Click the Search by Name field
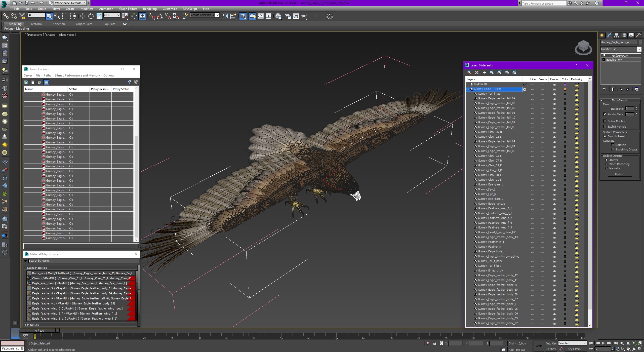Screen dimensions: 644x352 point(83,261)
